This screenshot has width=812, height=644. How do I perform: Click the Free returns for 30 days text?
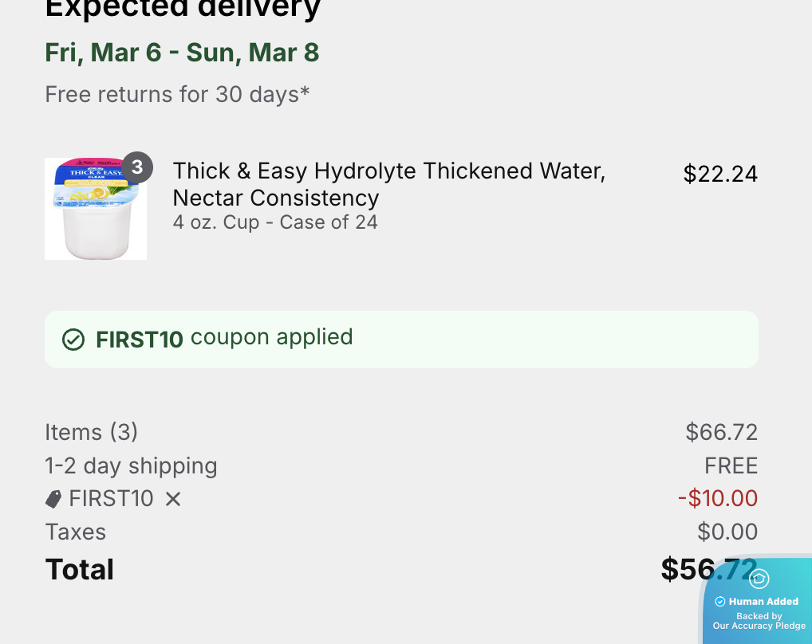coord(177,94)
